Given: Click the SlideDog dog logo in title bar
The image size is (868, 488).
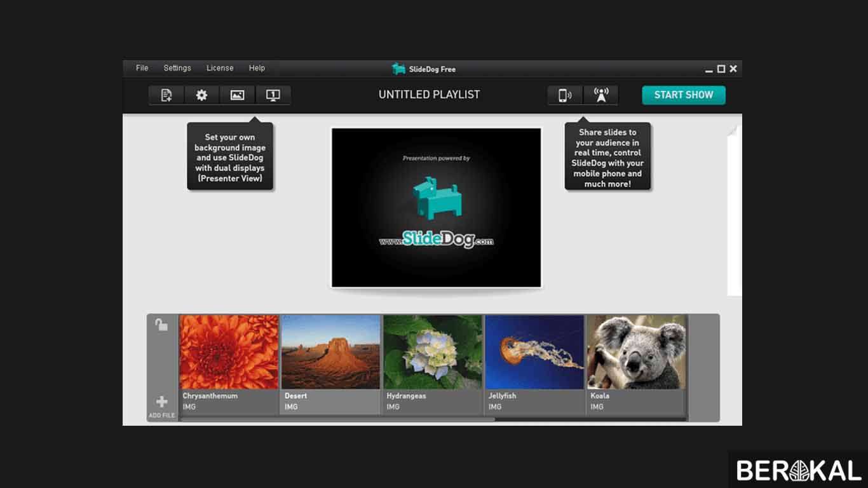Looking at the screenshot, I should [x=398, y=69].
